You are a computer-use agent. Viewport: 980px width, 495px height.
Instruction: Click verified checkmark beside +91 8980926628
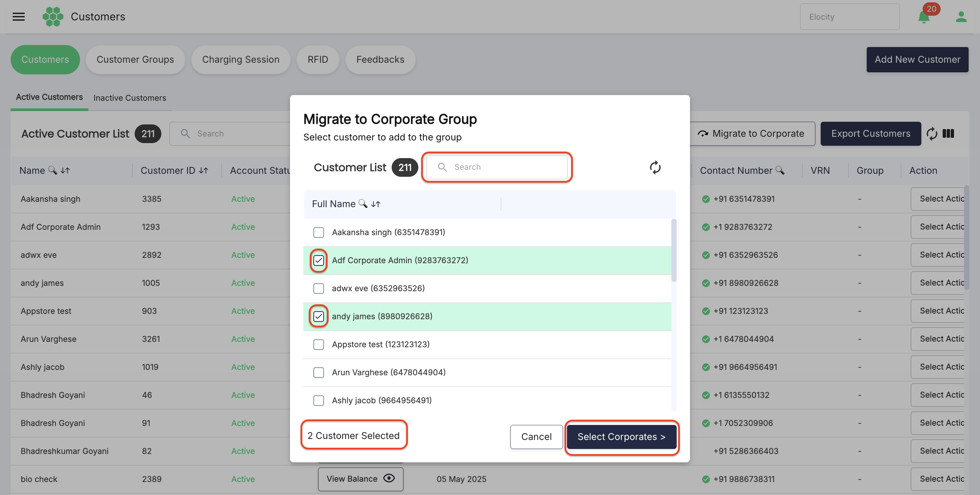(x=706, y=283)
